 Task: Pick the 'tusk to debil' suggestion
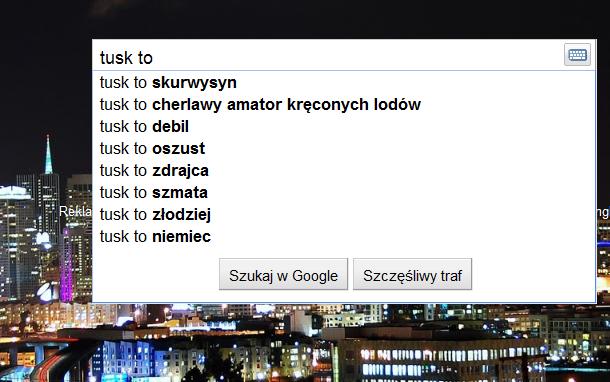pyautogui.click(x=344, y=126)
